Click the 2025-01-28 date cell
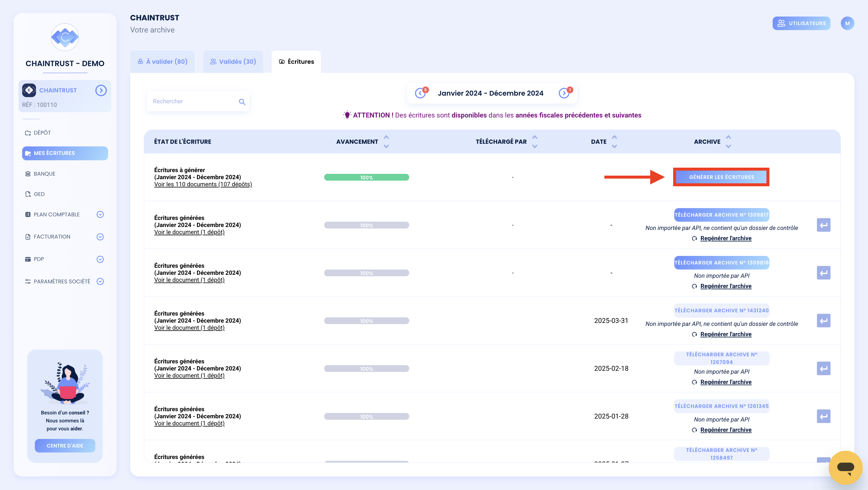Screen dimensions: 868x490 click(x=611, y=416)
